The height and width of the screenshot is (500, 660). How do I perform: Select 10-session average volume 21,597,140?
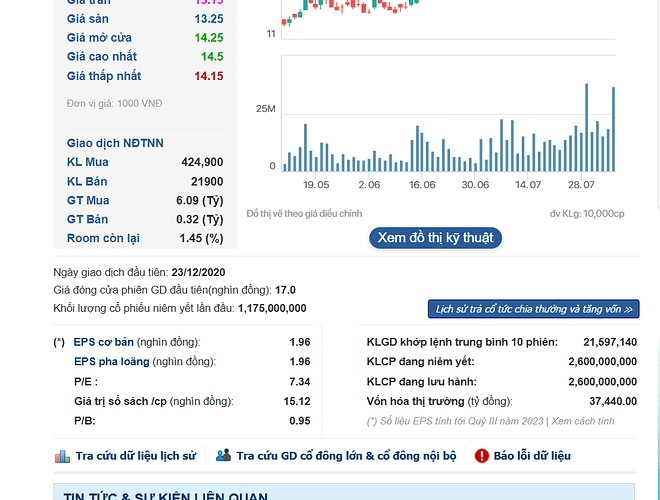click(610, 342)
